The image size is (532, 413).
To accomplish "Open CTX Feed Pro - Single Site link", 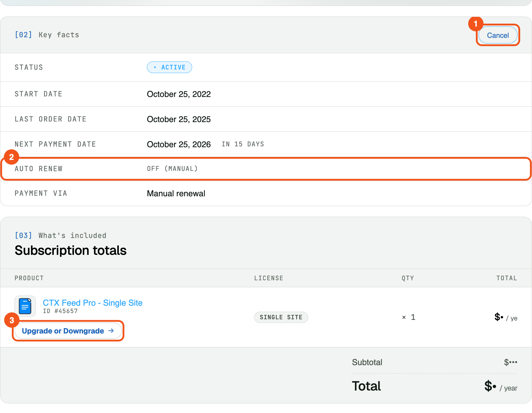I will click(93, 303).
